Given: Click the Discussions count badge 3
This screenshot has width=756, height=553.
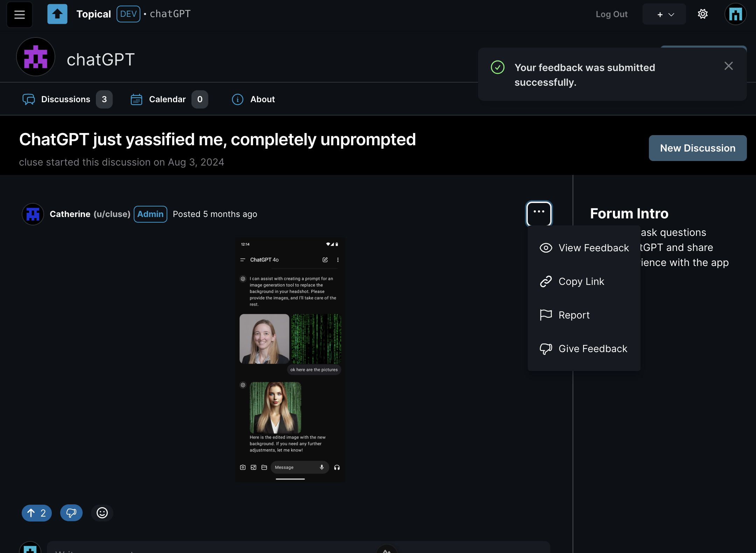Looking at the screenshot, I should pyautogui.click(x=104, y=99).
